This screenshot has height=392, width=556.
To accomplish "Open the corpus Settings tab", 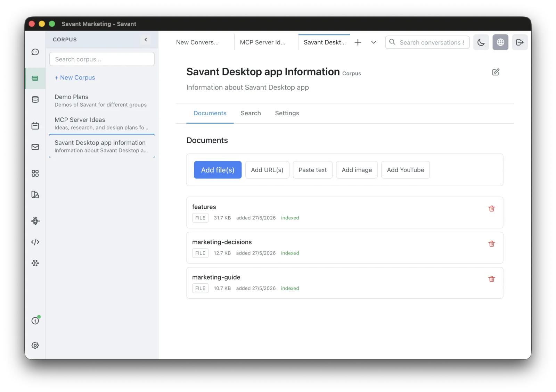I will coord(287,113).
